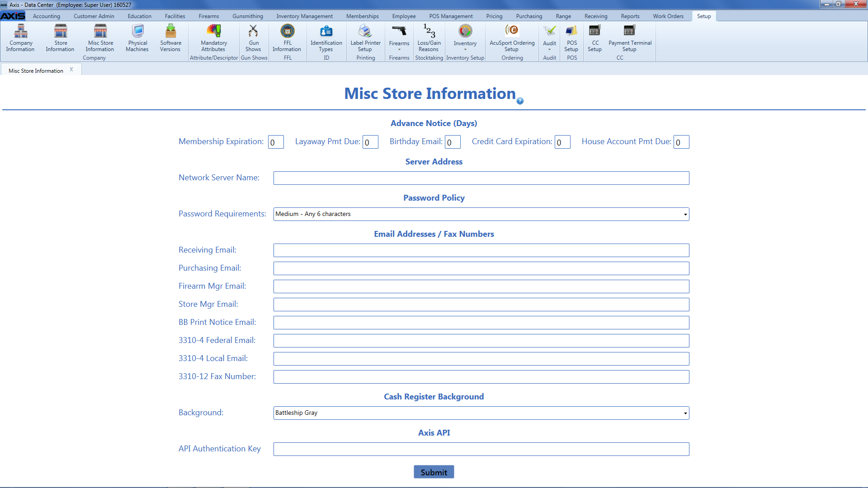868x488 pixels.
Task: Open the Accounting ribbon tab
Action: [47, 16]
